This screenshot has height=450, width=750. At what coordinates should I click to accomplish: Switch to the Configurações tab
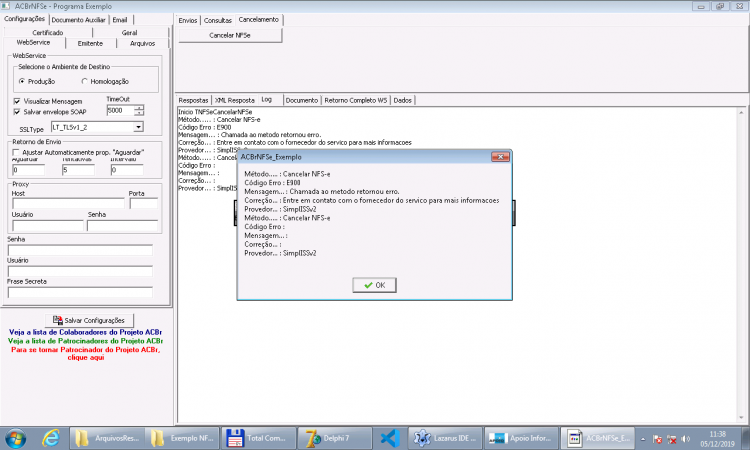coord(24,19)
